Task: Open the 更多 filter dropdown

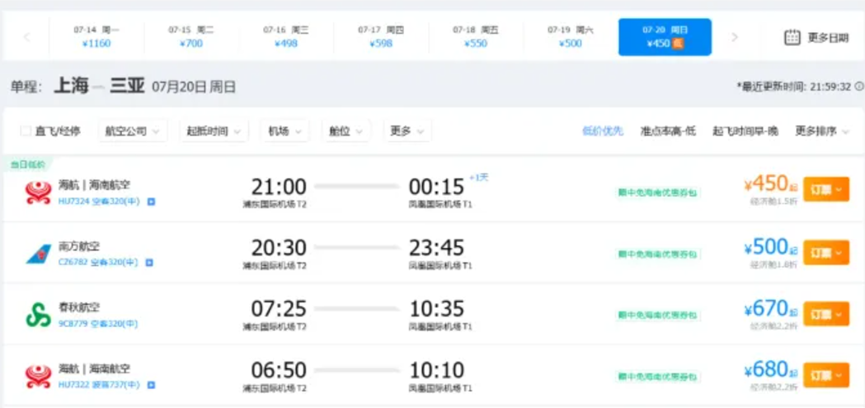Action: click(x=407, y=131)
